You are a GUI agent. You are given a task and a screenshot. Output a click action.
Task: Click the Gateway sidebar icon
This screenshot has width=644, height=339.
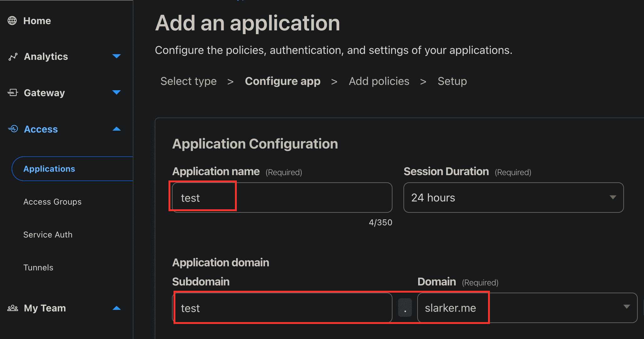pyautogui.click(x=13, y=93)
